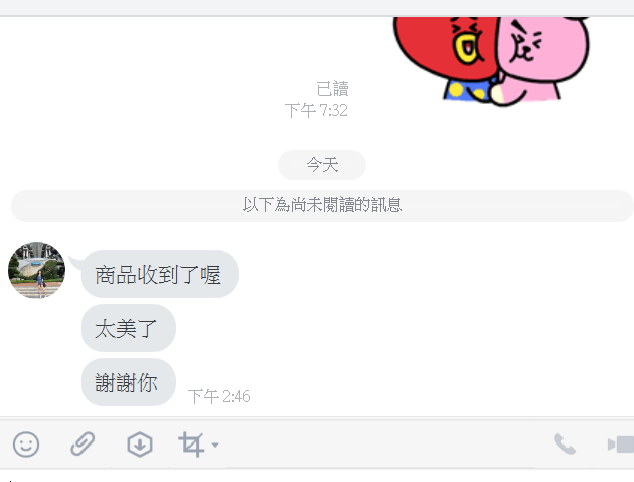The image size is (634, 482).
Task: Click the 已讀 read status label
Action: [x=332, y=89]
